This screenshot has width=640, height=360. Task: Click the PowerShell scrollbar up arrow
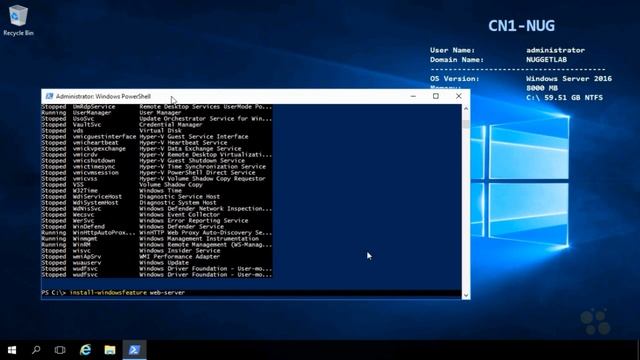click(466, 109)
